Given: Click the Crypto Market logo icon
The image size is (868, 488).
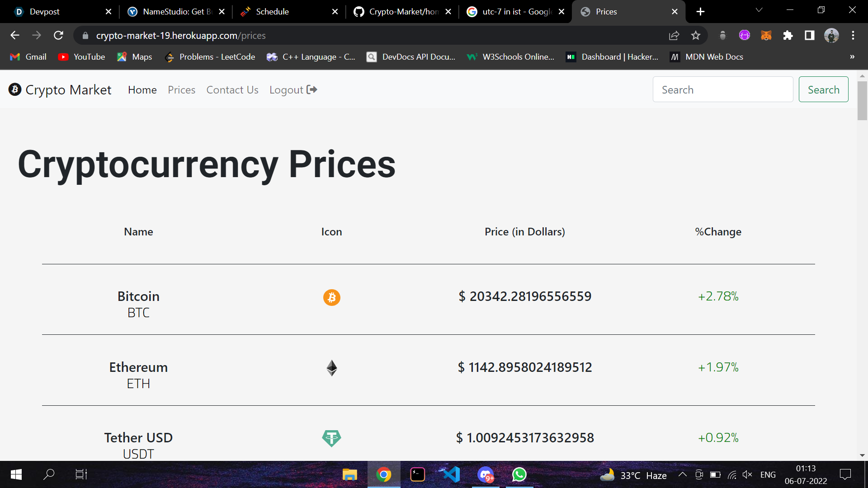Looking at the screenshot, I should tap(15, 89).
